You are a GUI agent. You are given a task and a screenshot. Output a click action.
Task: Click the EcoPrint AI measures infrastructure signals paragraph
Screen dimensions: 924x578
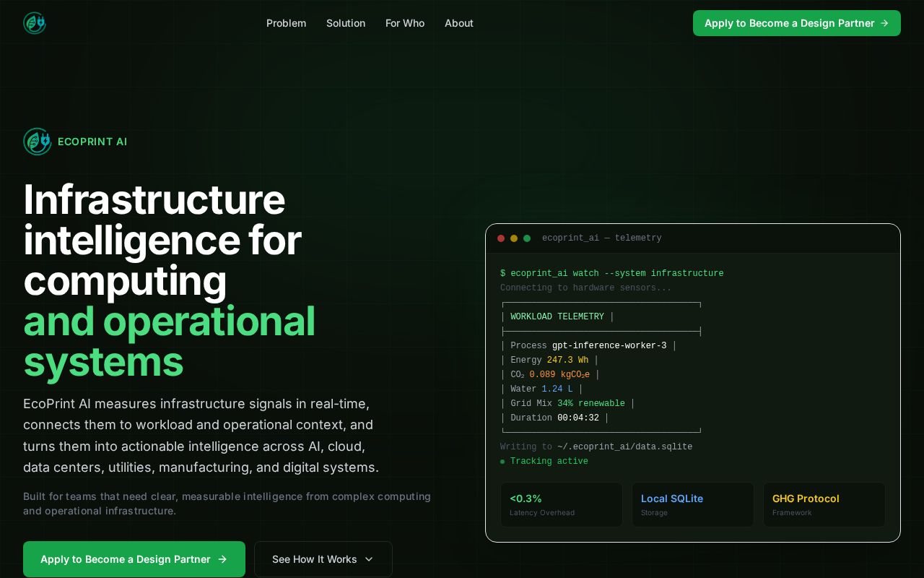pos(201,436)
